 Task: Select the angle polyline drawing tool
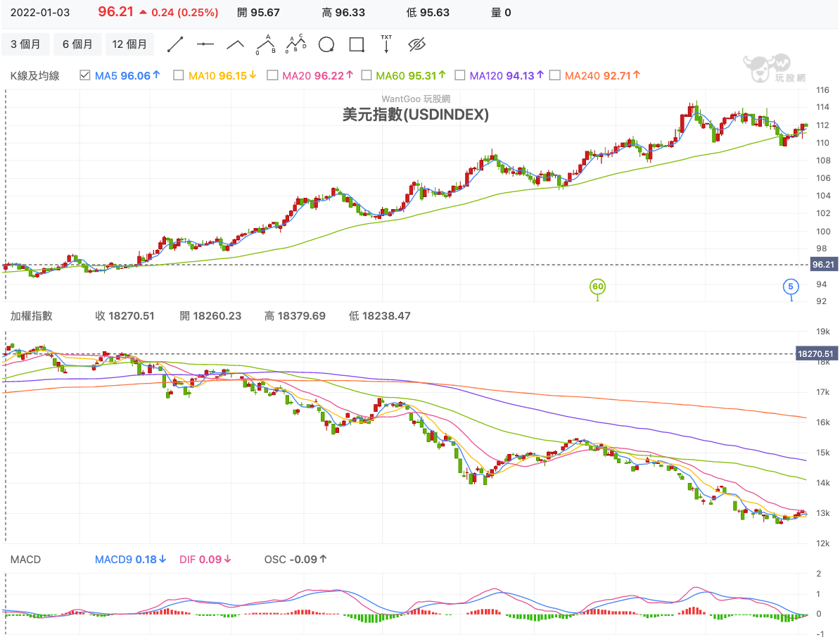click(236, 44)
